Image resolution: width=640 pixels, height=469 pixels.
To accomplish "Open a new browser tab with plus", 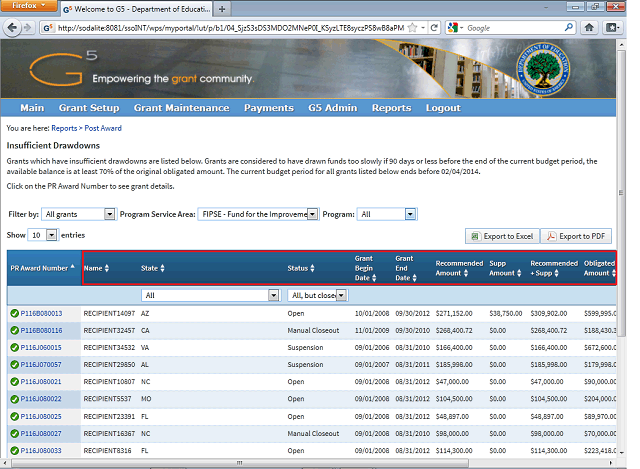I will click(222, 9).
